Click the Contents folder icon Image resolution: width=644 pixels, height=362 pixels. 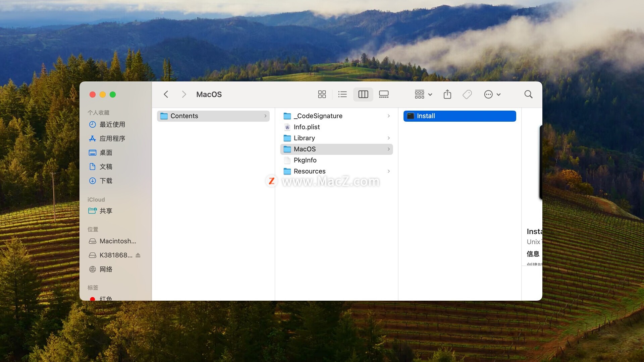[164, 116]
